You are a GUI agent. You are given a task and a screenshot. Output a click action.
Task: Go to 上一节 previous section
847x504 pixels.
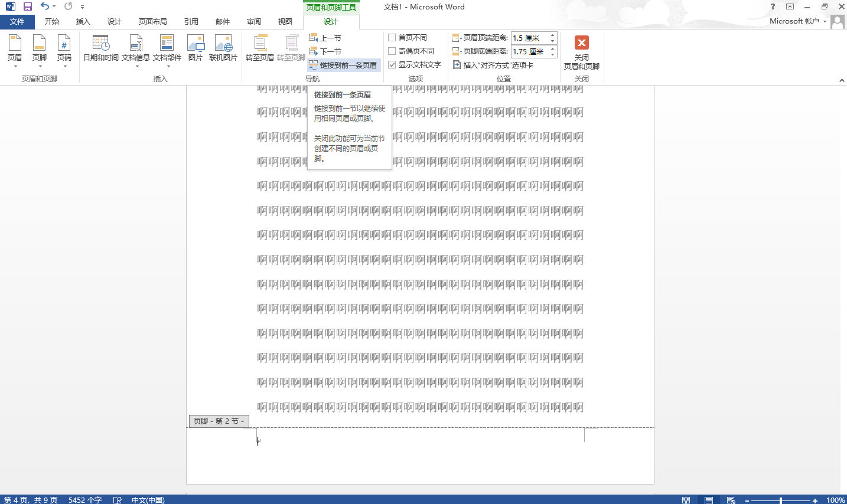(325, 38)
